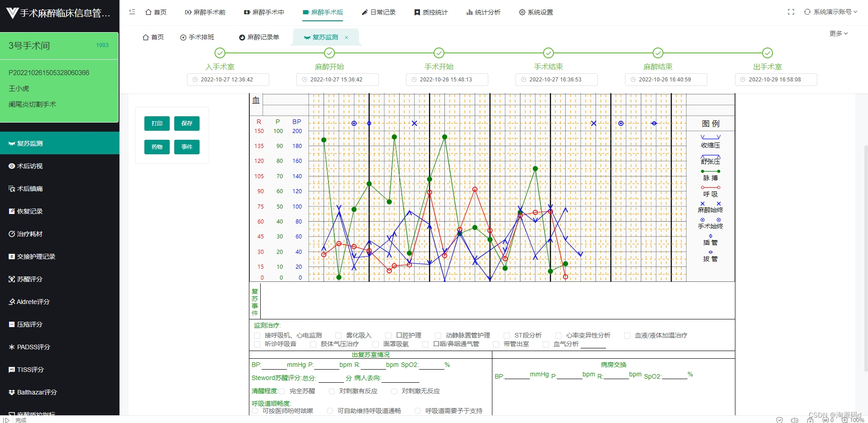Click the 麻醉结束 step check icon
Viewport: 868px width, 423px height.
point(658,53)
